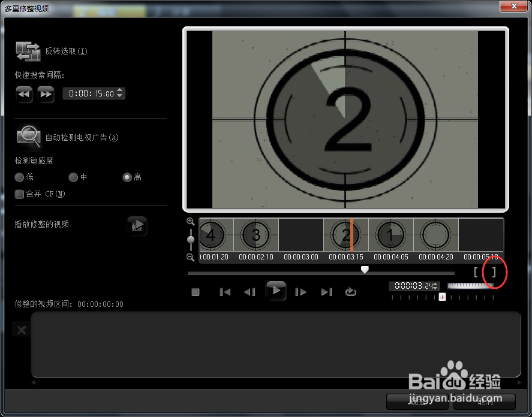Click the 反转选取 invert selection icon
Viewport: 532px width, 417px height.
click(x=28, y=52)
